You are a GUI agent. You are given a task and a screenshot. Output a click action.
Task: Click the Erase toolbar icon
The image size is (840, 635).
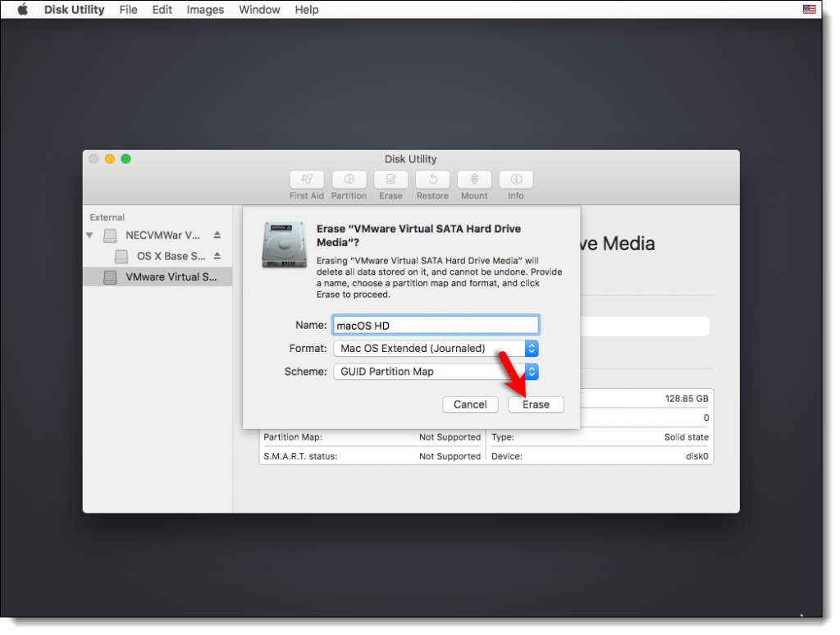[390, 180]
